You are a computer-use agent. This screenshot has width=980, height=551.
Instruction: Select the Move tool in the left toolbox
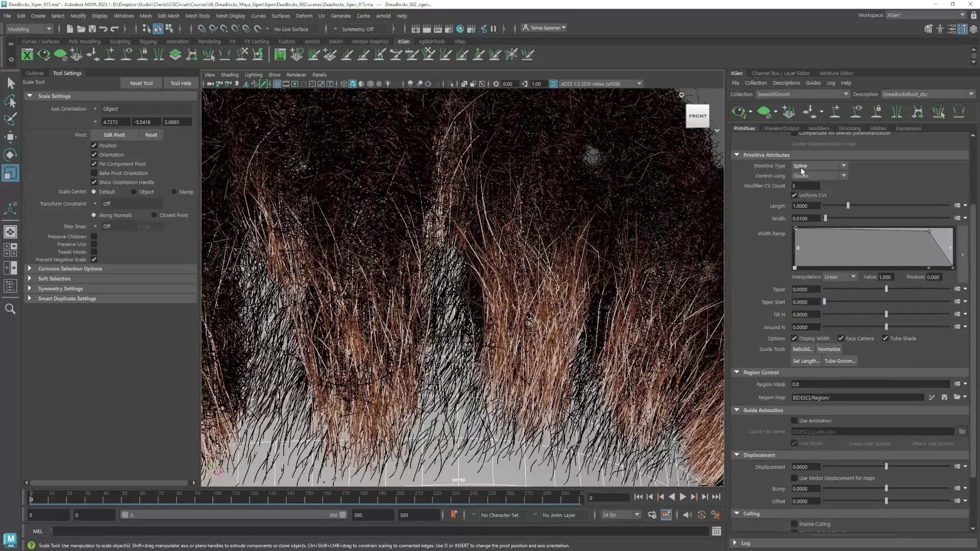10,137
